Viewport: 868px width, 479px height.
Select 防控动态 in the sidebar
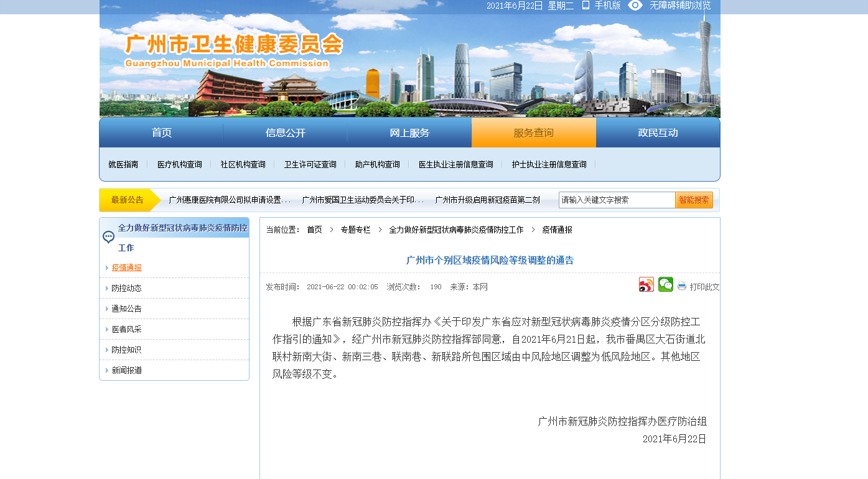[x=127, y=289]
